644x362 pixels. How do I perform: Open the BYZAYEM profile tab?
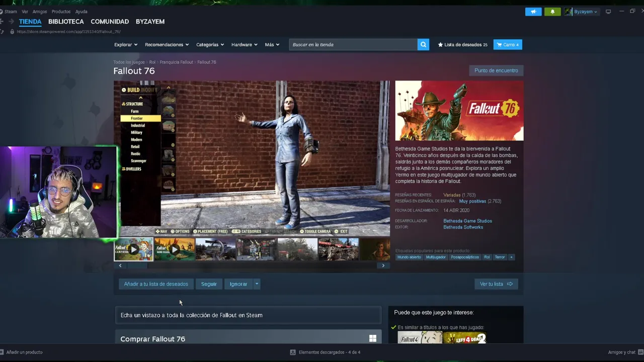coord(150,22)
